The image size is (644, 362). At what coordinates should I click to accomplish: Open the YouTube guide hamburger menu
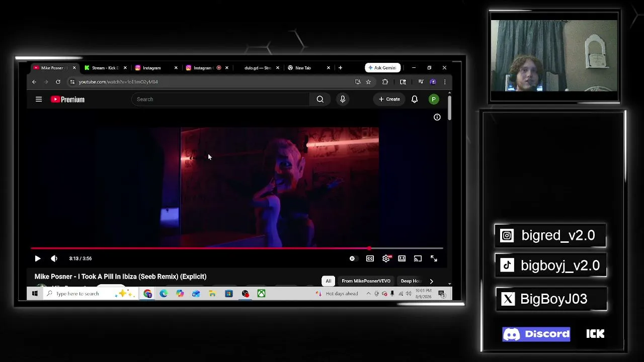[x=39, y=100]
